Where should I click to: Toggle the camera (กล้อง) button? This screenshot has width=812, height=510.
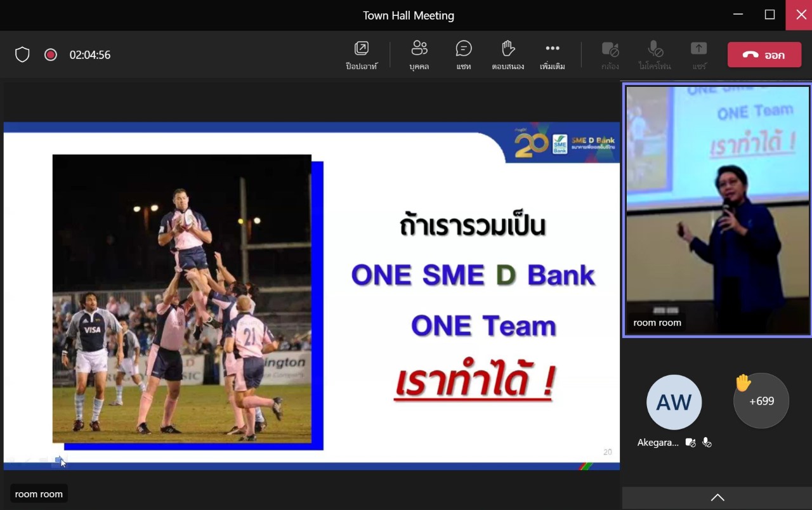pyautogui.click(x=610, y=55)
